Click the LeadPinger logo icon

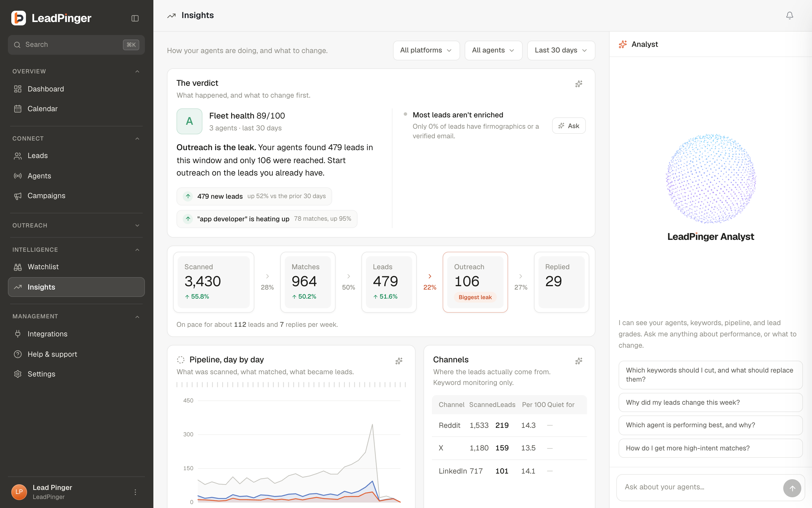[18, 18]
